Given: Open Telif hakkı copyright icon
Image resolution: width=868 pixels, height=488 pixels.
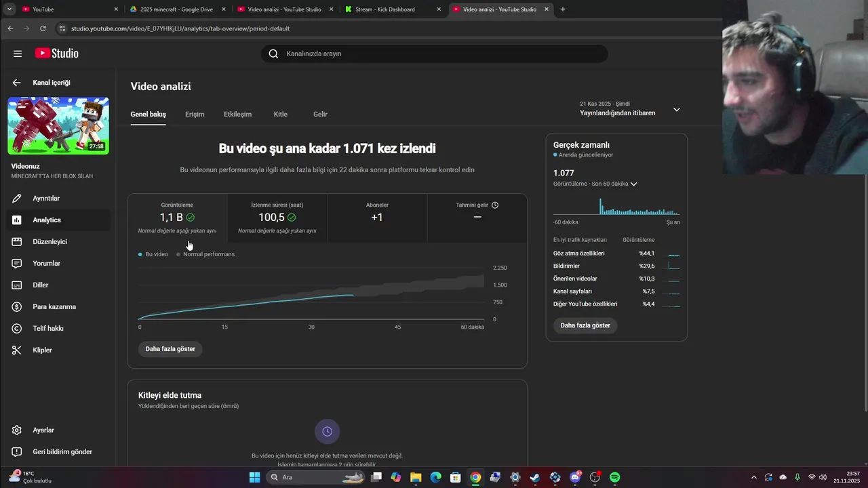Looking at the screenshot, I should coord(17,329).
